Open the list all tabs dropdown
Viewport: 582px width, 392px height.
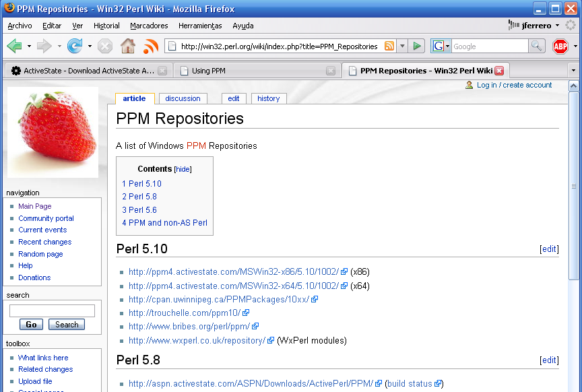(573, 71)
